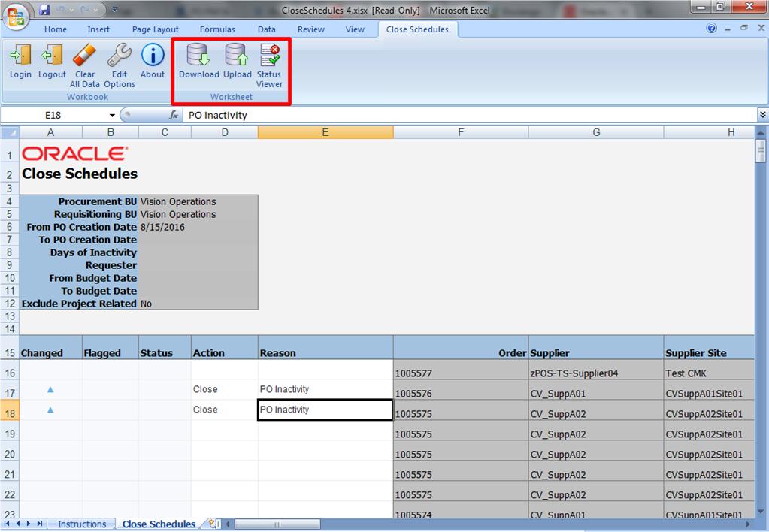Open the Home ribbon tab
Viewport: 769px width, 532px height.
(x=56, y=29)
